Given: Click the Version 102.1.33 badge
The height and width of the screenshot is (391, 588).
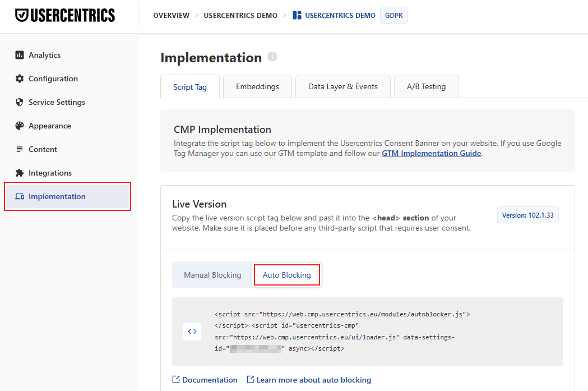Looking at the screenshot, I should pyautogui.click(x=528, y=215).
